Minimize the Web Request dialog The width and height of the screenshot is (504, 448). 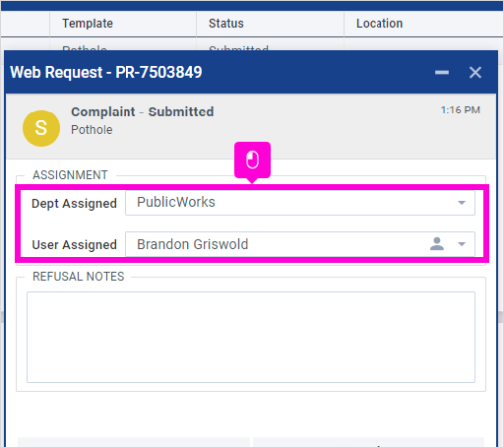[442, 72]
